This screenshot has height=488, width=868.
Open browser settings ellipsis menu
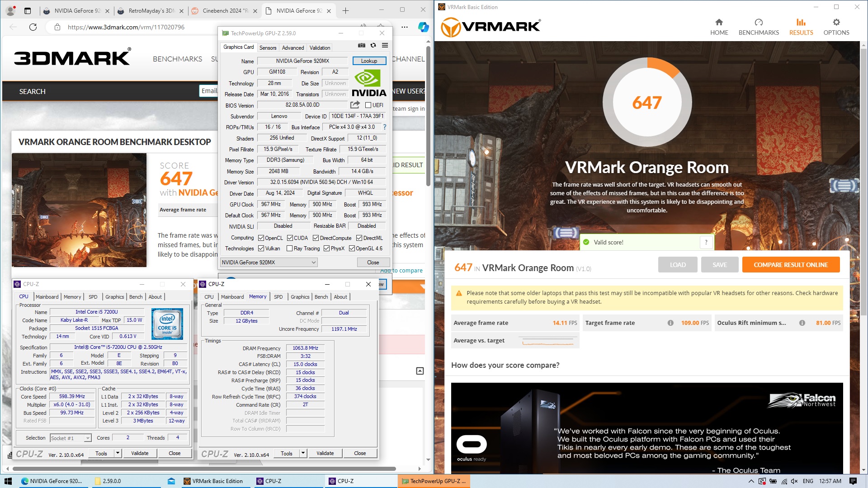click(x=405, y=27)
